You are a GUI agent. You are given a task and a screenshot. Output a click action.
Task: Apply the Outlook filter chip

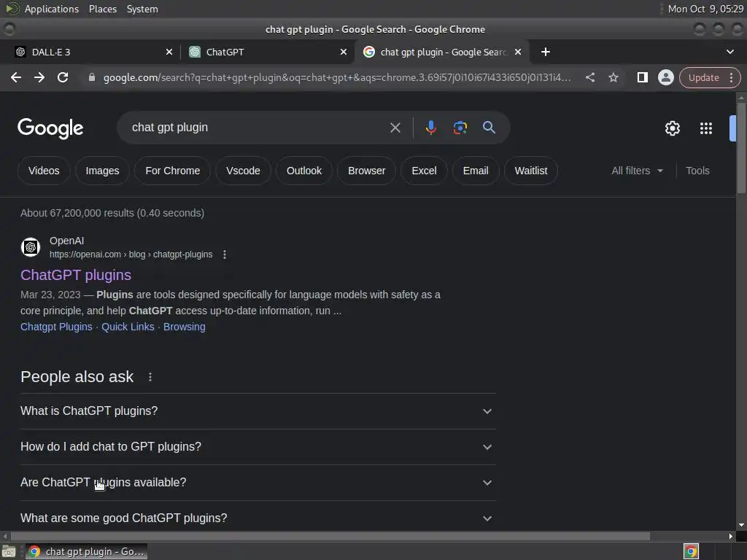(x=304, y=171)
